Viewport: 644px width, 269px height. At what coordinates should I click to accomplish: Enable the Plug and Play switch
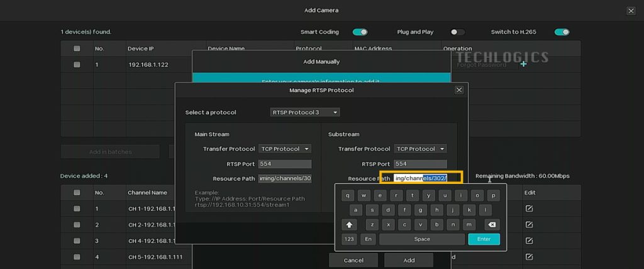[458, 32]
